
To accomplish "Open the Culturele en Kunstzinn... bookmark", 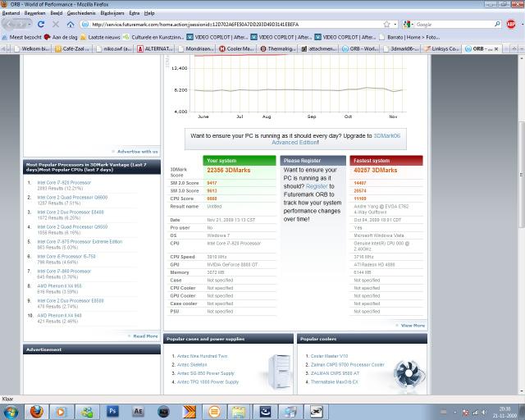I will (x=153, y=37).
